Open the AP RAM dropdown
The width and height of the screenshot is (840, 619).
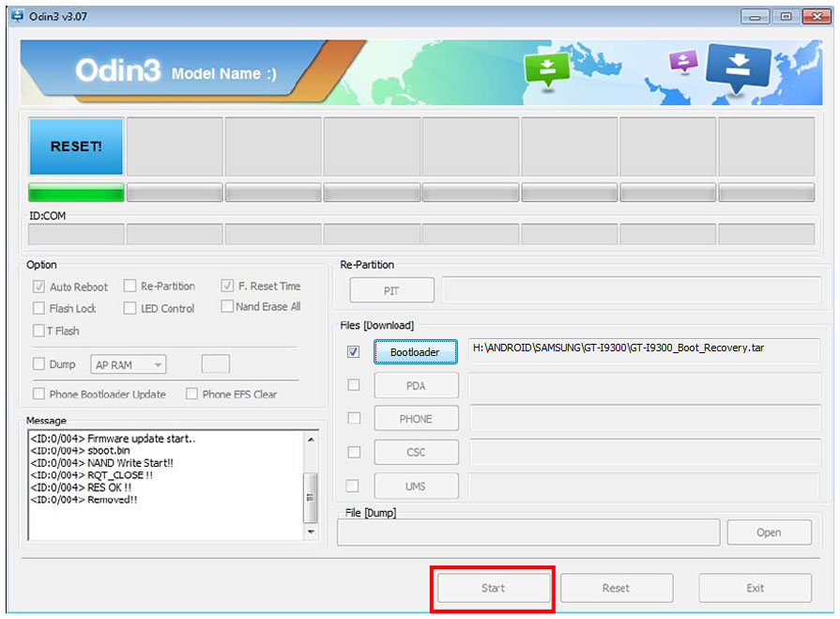128,364
